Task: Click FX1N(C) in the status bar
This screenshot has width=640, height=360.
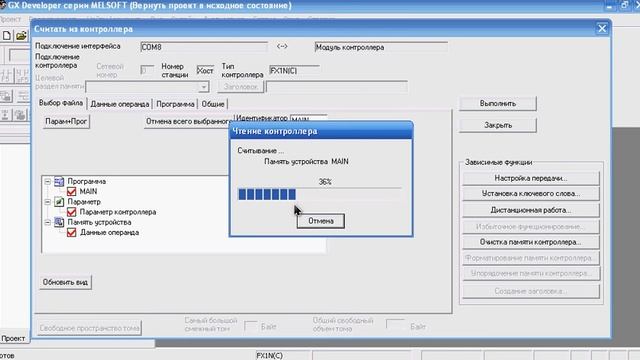Action: click(269, 356)
